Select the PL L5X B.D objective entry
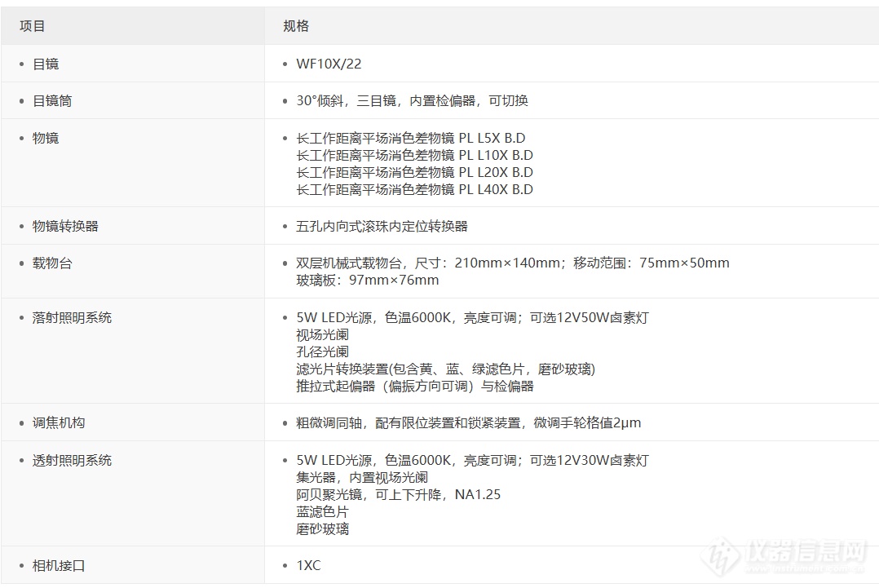Image resolution: width=879 pixels, height=588 pixels. 406,138
